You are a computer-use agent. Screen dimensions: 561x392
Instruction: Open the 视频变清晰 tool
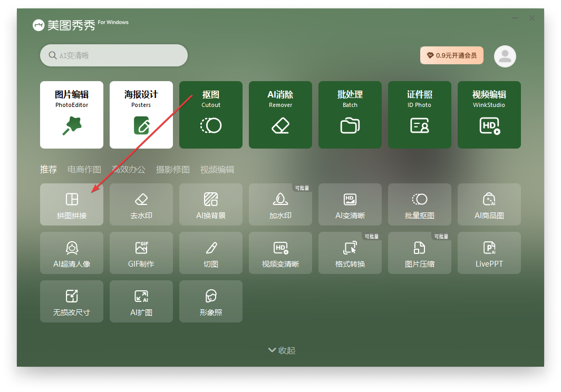[280, 253]
